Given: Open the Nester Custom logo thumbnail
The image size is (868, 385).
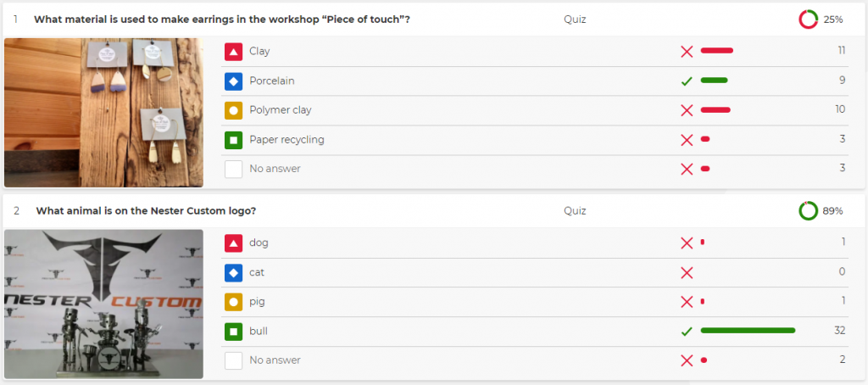Looking at the screenshot, I should click(103, 304).
